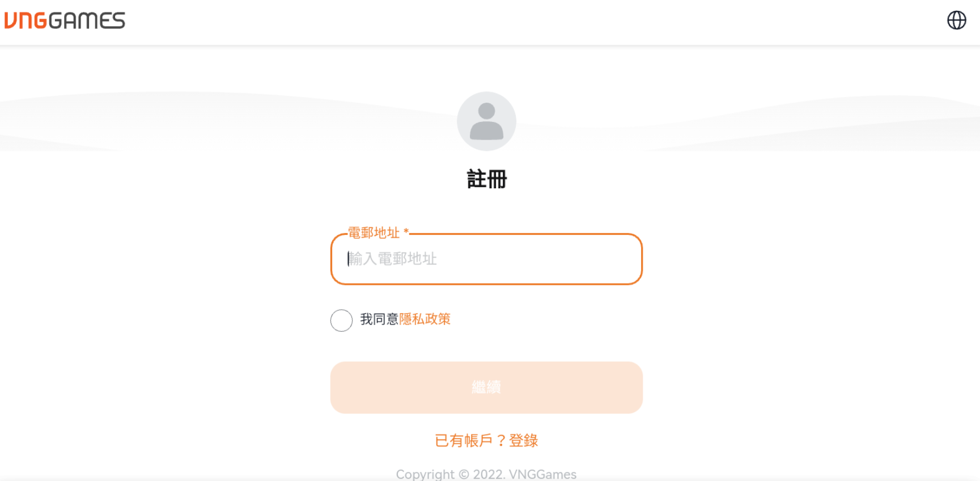Click the gray GAMES part of logo

coord(87,21)
